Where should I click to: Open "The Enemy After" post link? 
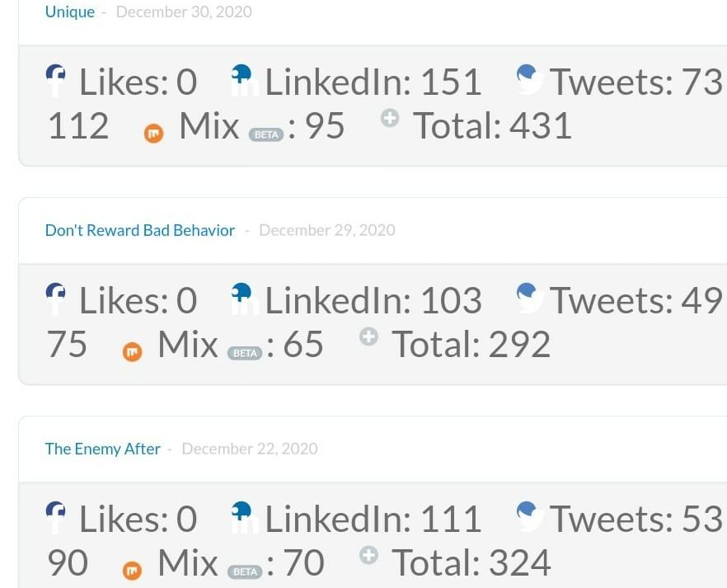pos(102,449)
